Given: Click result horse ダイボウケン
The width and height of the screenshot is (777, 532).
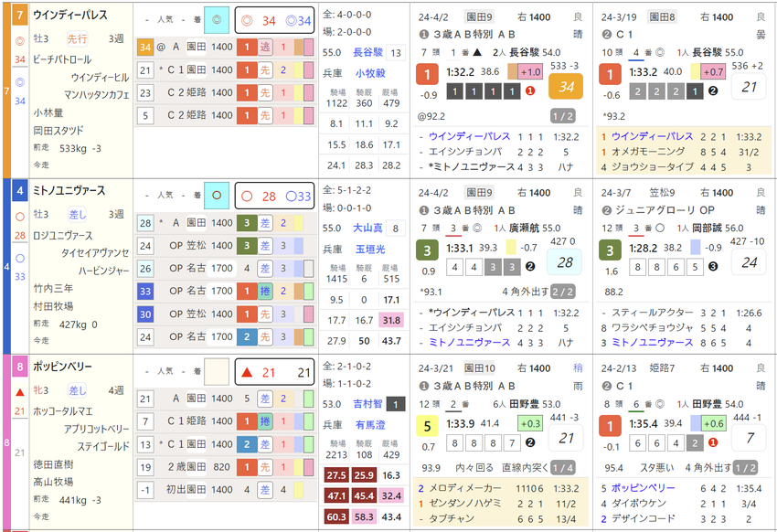Looking at the screenshot, I should coord(639,504).
